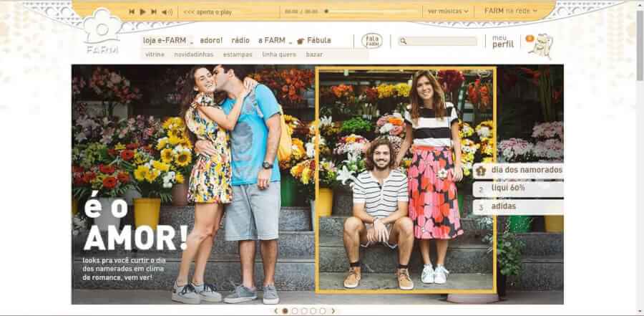Open the 'FARM na rede' dropdown
This screenshot has width=644, height=316.
click(511, 11)
